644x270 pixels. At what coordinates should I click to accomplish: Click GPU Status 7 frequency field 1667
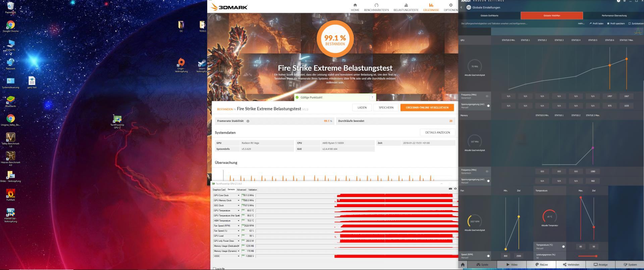(626, 96)
